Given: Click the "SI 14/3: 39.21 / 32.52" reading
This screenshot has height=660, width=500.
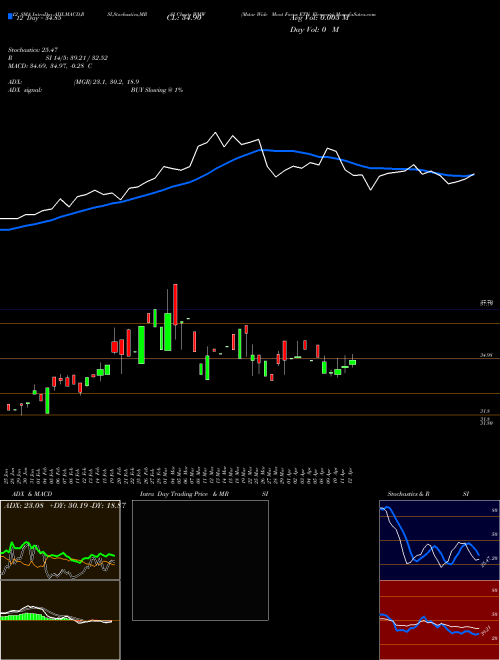Looking at the screenshot, I should (x=77, y=58).
